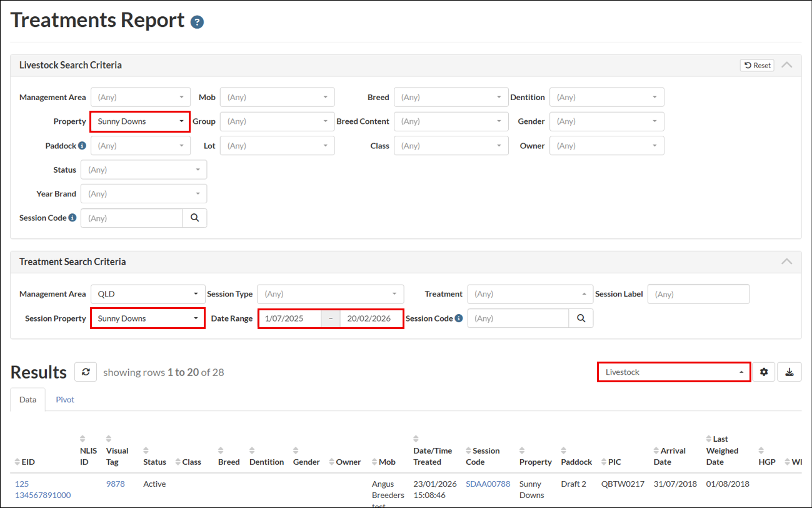The image size is (812, 508).
Task: Open the Session Type dropdown
Action: 330,294
